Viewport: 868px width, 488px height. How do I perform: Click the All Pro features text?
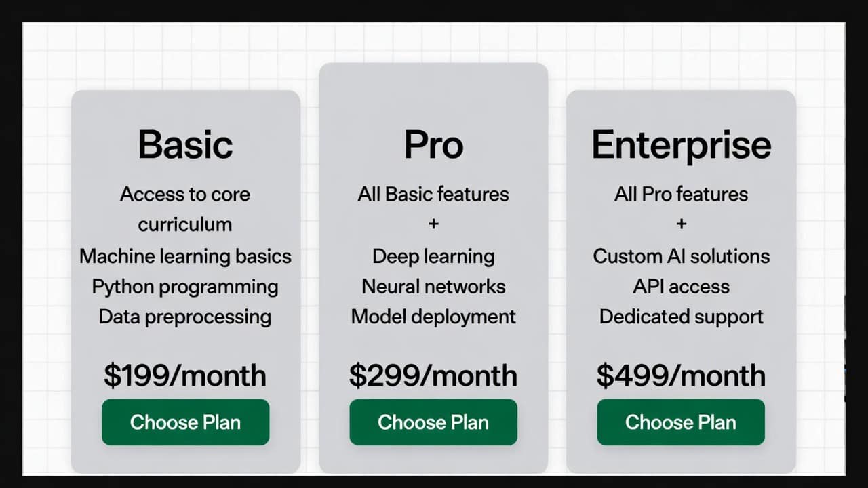pyautogui.click(x=682, y=194)
